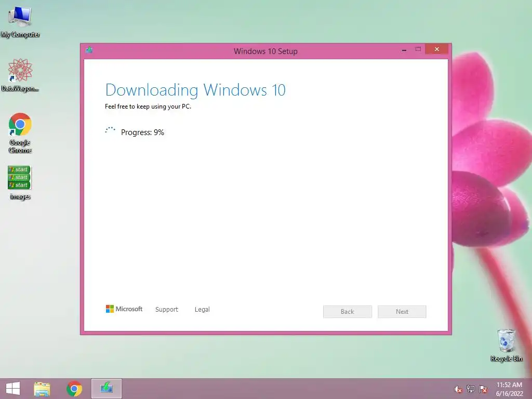Click 'Feel free to keep using your PC.'
Screen dimensions: 532x399
[148, 107]
